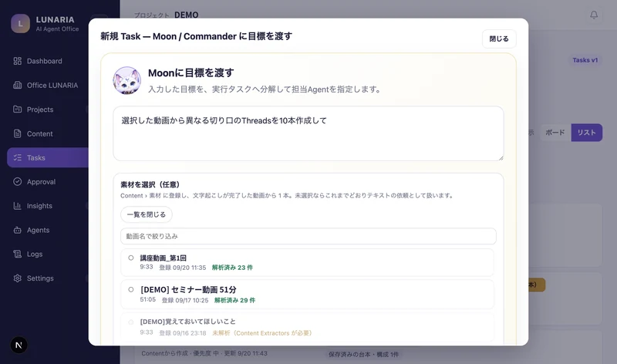Click 保存済みの台本・構成 1件 text
The width and height of the screenshot is (617, 364).
coord(363,354)
